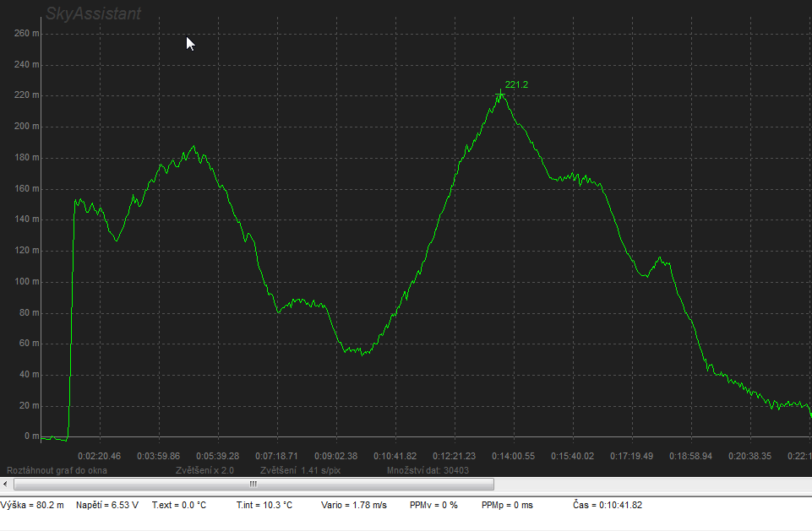Click the 'Zvětšení 1.41 s/pix' label
The width and height of the screenshot is (812, 531).
[x=300, y=470]
